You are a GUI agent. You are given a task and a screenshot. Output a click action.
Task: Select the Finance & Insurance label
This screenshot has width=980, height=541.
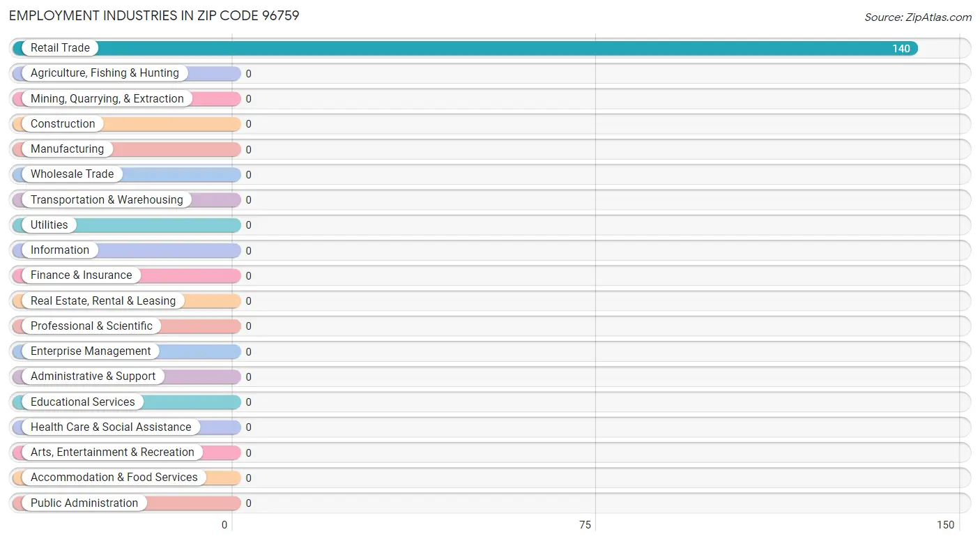81,275
